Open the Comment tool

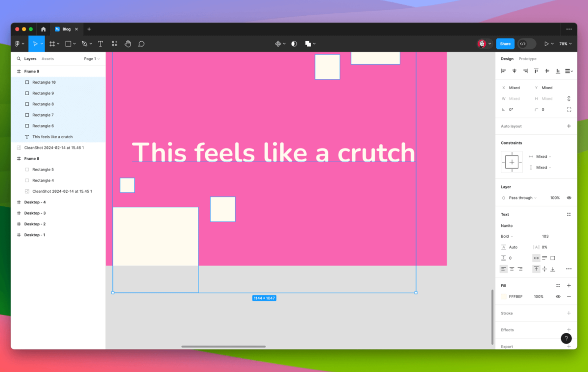point(141,44)
